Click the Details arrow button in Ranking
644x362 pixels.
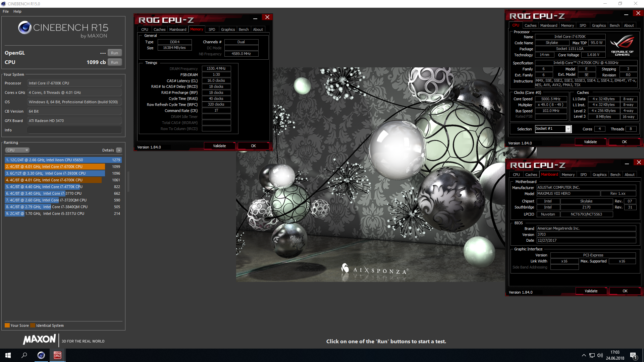(x=119, y=150)
